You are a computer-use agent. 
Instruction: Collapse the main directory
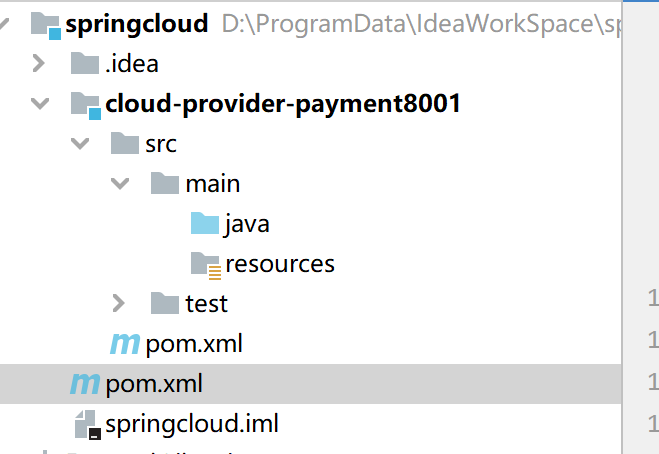[x=120, y=183]
